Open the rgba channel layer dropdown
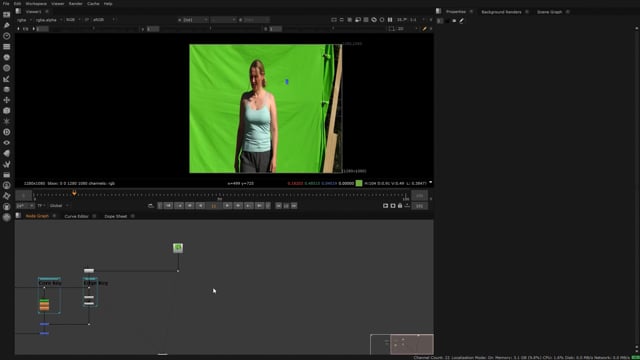 point(24,20)
